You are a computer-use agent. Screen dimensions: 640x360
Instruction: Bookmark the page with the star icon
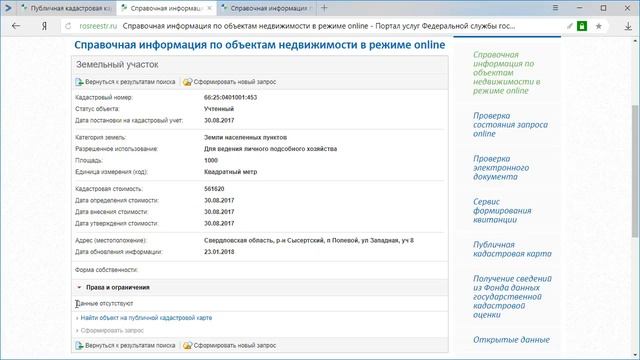click(598, 26)
